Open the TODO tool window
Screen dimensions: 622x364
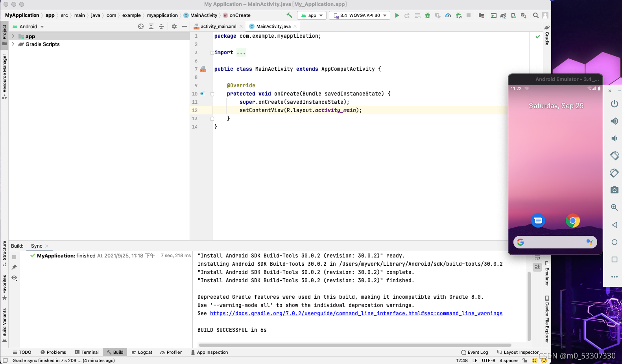(22, 352)
